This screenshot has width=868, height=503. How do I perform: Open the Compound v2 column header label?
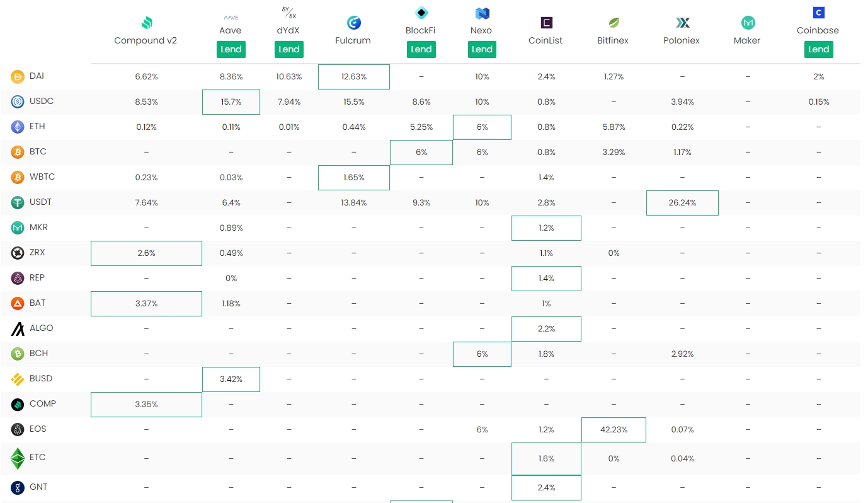[x=146, y=40]
